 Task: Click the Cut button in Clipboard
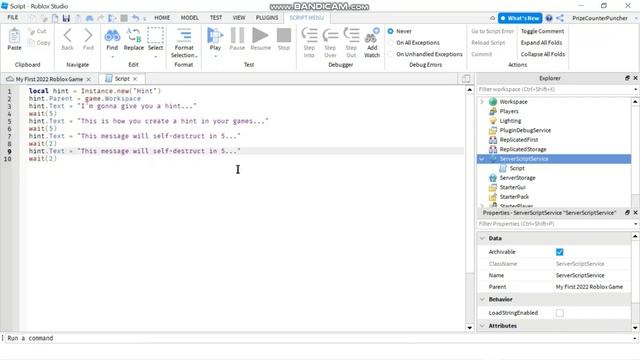[37, 31]
